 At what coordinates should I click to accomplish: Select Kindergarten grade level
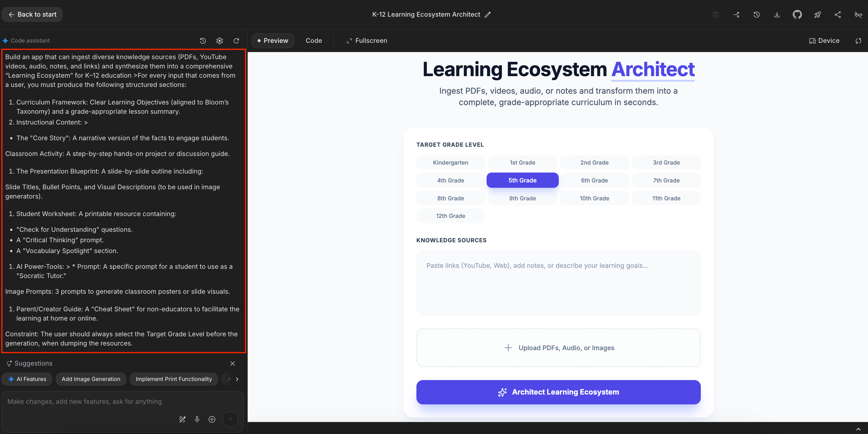coord(450,163)
